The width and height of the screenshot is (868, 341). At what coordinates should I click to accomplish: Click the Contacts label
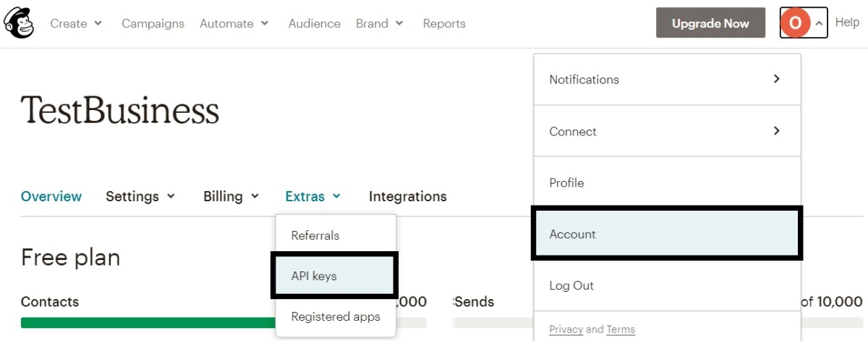50,302
